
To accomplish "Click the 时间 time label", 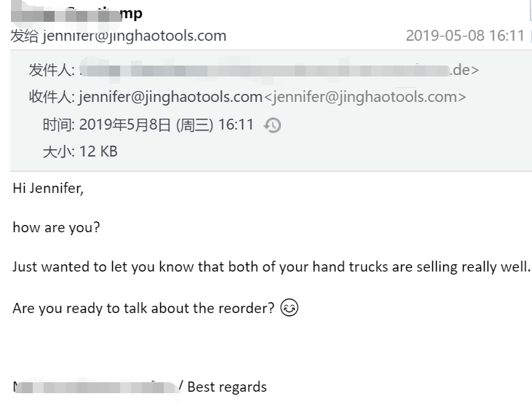I will (x=58, y=125).
